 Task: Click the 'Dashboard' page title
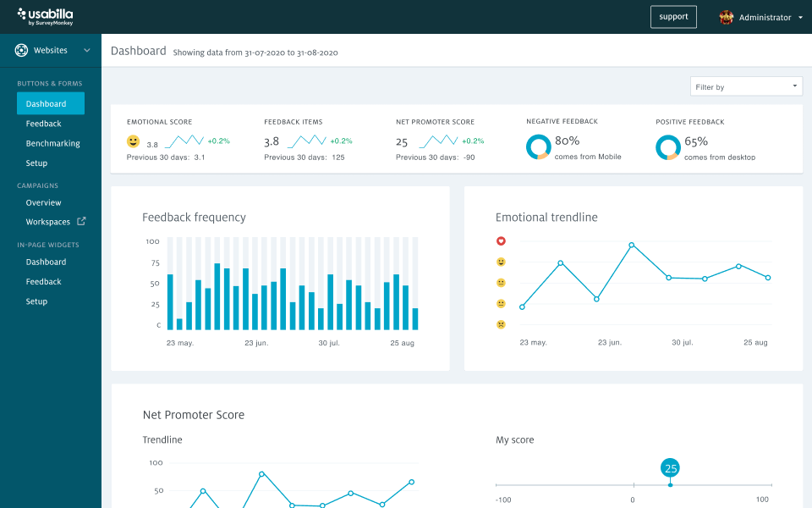tap(138, 51)
